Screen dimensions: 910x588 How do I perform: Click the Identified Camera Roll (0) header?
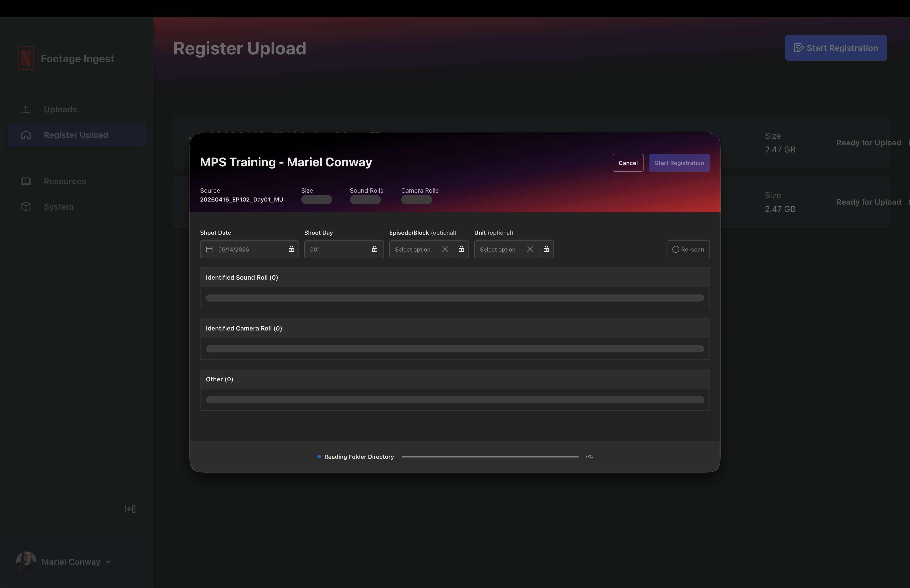455,328
